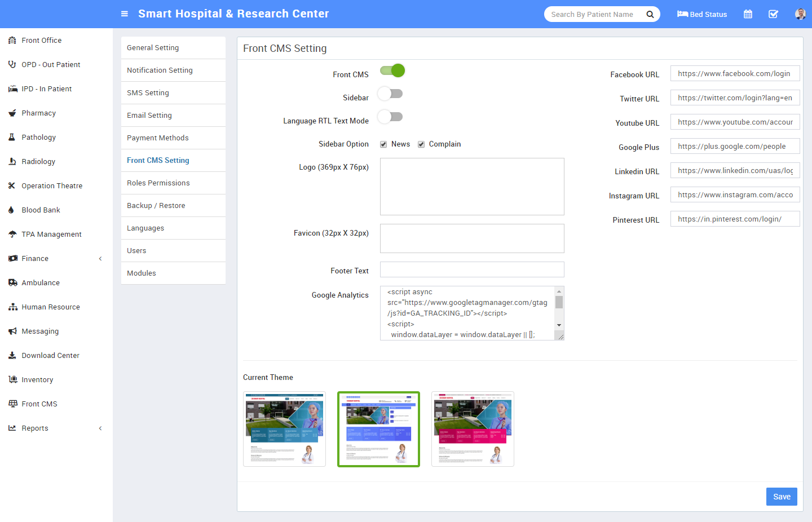
Task: Click the Footer Text input field
Action: click(472, 269)
